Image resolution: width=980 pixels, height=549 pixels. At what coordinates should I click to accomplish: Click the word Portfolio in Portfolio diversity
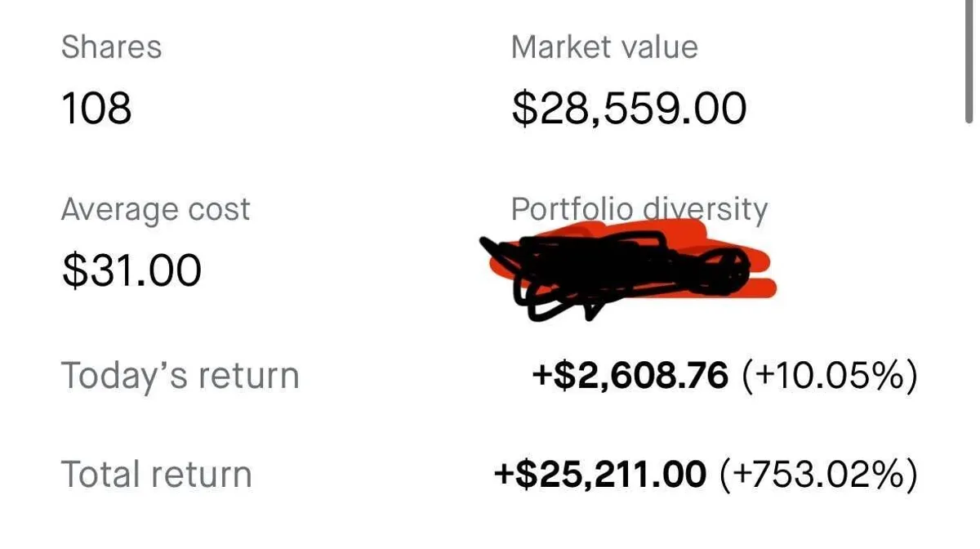[x=572, y=209]
